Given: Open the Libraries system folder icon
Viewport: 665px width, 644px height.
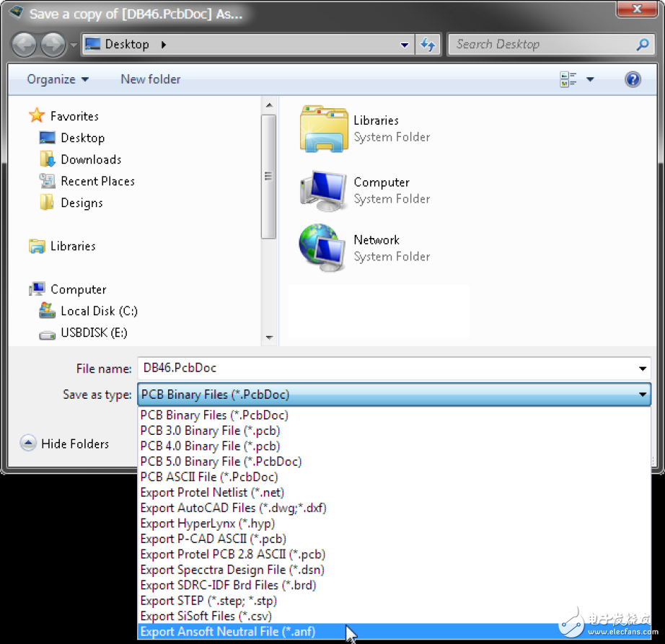Looking at the screenshot, I should click(x=324, y=128).
